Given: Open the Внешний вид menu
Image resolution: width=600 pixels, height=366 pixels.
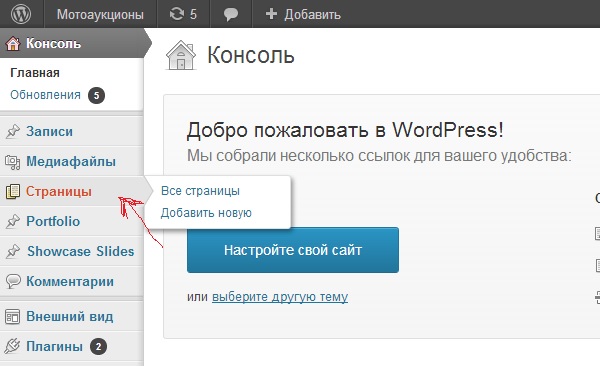Looking at the screenshot, I should [x=70, y=316].
